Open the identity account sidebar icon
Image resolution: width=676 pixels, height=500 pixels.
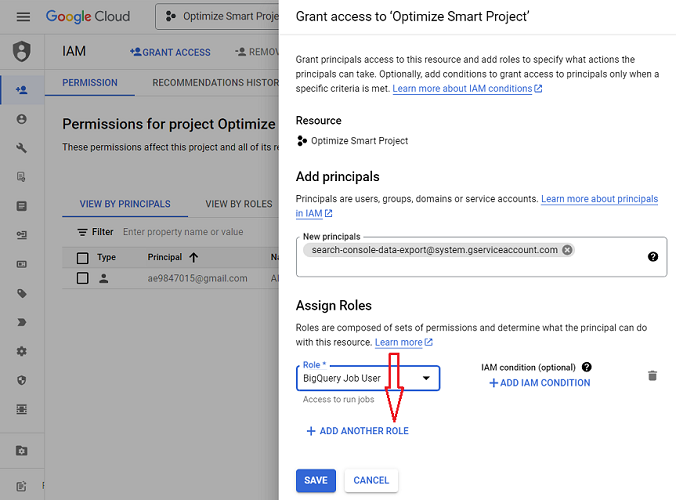click(x=22, y=119)
